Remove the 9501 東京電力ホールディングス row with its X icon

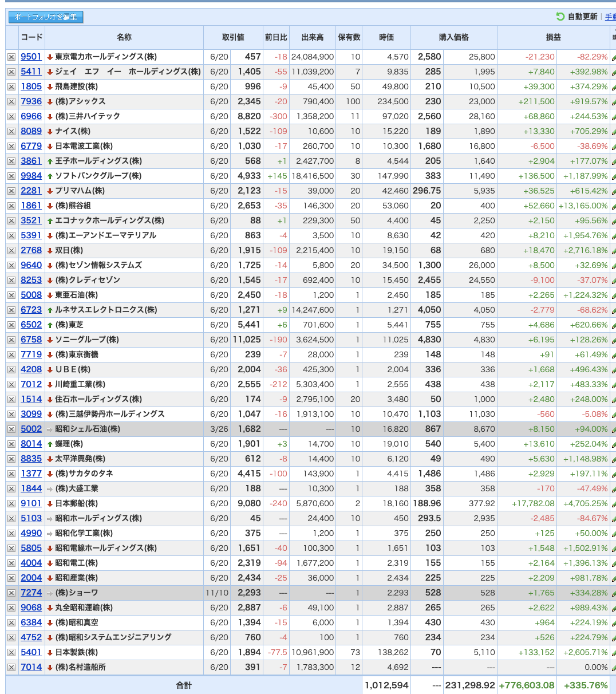coord(11,57)
